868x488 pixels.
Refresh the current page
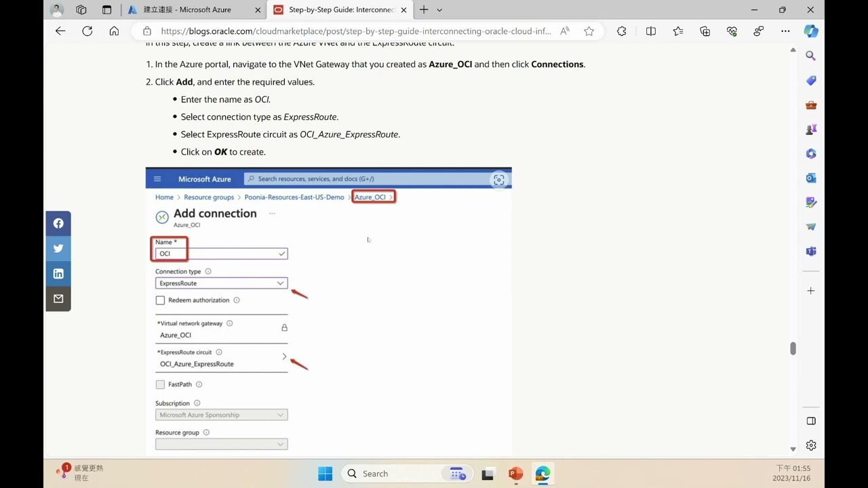click(87, 31)
